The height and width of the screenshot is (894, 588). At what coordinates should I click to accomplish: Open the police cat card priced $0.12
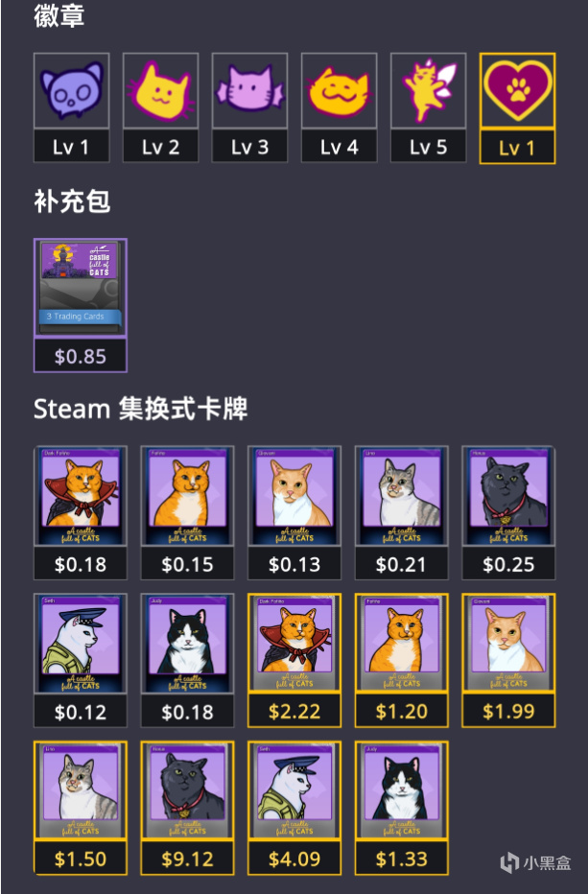click(81, 660)
